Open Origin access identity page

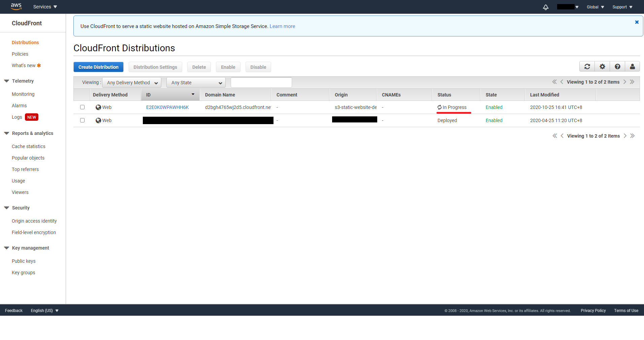tap(34, 221)
